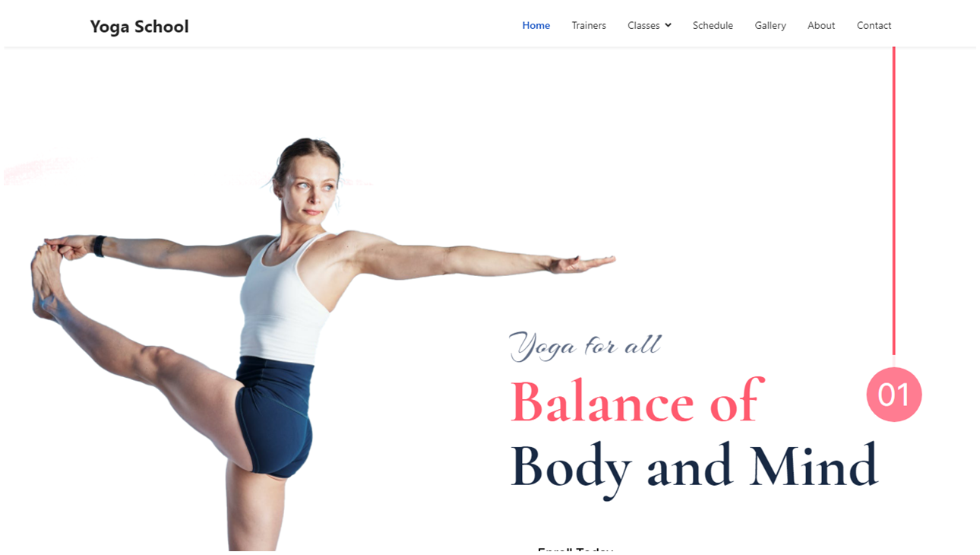This screenshot has width=980, height=555.
Task: Click the pink 01 slide number badge
Action: point(894,395)
